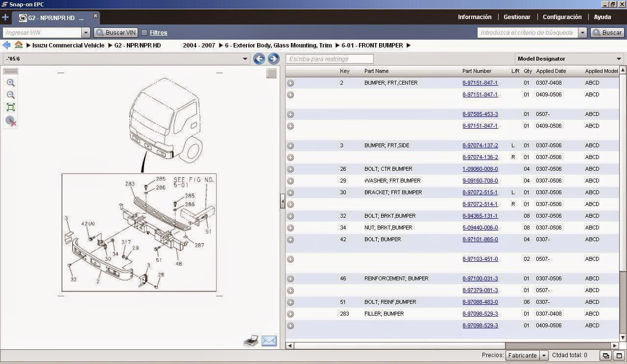The width and height of the screenshot is (627, 364).
Task: Add BRACKET; FRT BUMPER row plus icon
Action: click(290, 193)
